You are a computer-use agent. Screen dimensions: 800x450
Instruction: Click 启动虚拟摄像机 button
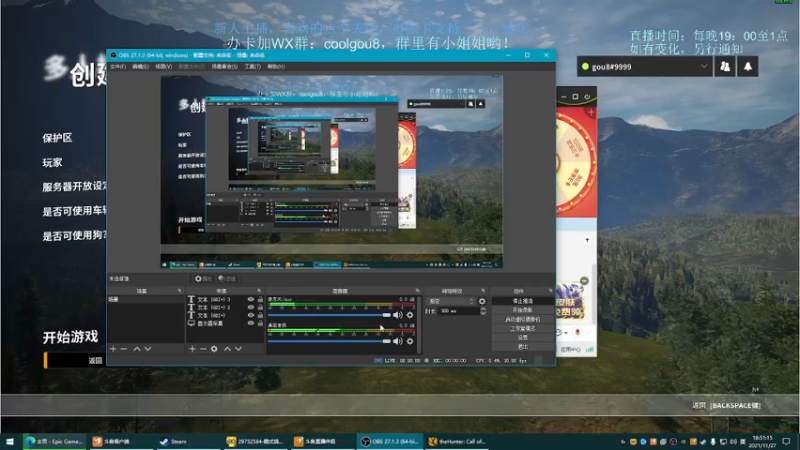pyautogui.click(x=522, y=319)
